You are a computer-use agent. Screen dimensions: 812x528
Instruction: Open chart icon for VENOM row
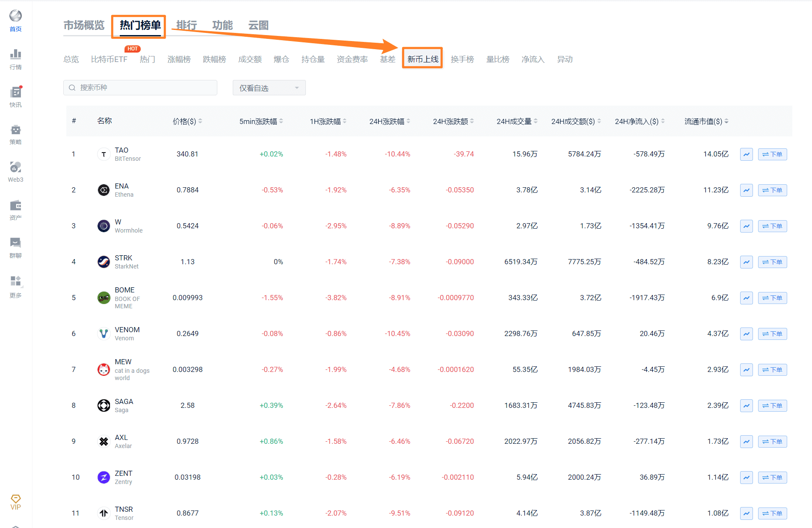747,334
